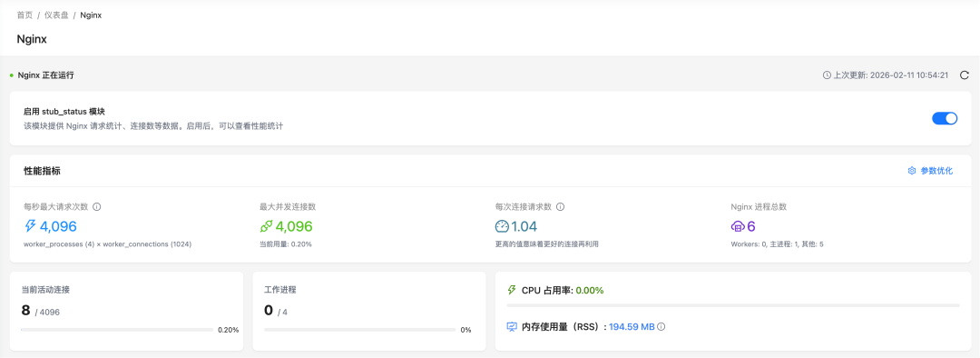
Task: Click the 当前用量: 0.20% text
Action: pos(286,244)
